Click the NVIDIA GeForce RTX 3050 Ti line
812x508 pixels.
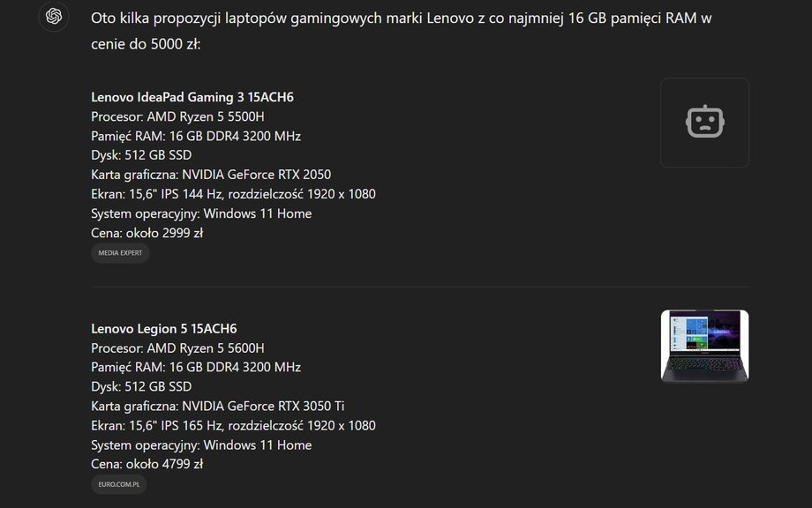(x=217, y=406)
